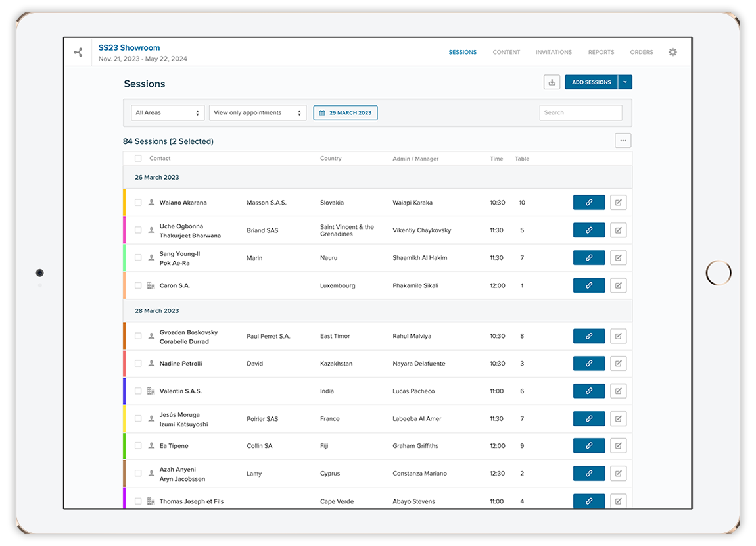The image size is (756, 546).
Task: Click the Add Sessions button
Action: 591,82
